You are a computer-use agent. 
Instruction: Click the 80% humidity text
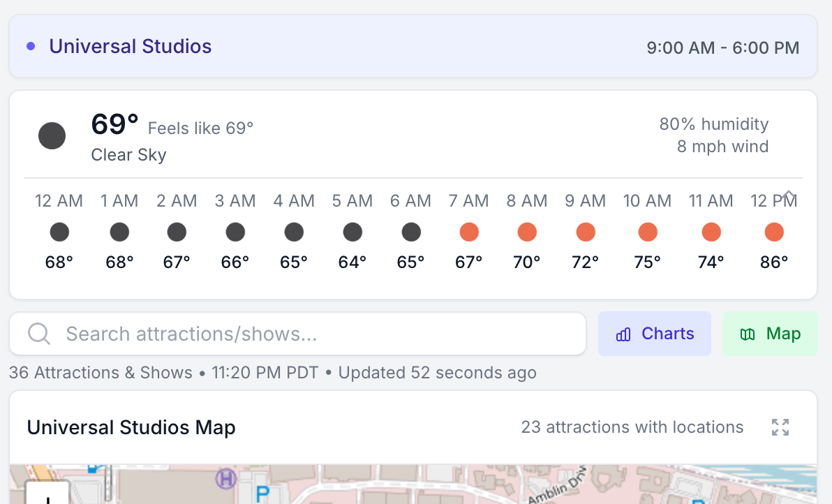coord(713,124)
